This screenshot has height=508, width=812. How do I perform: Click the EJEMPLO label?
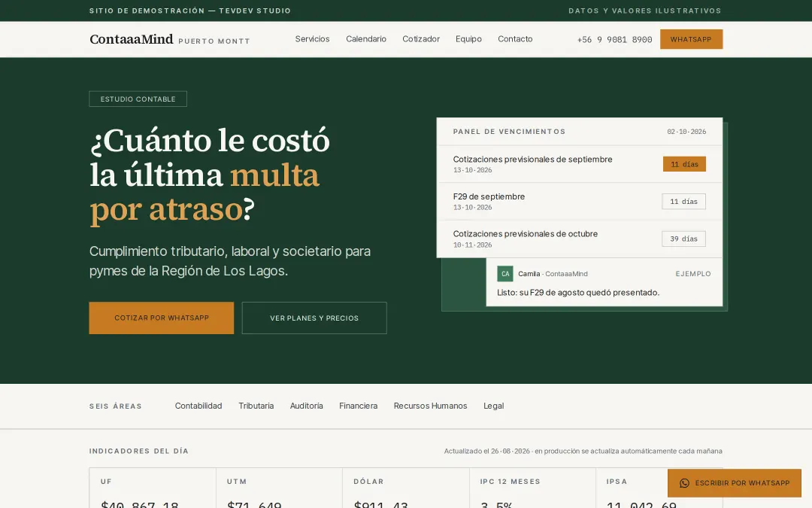(693, 274)
